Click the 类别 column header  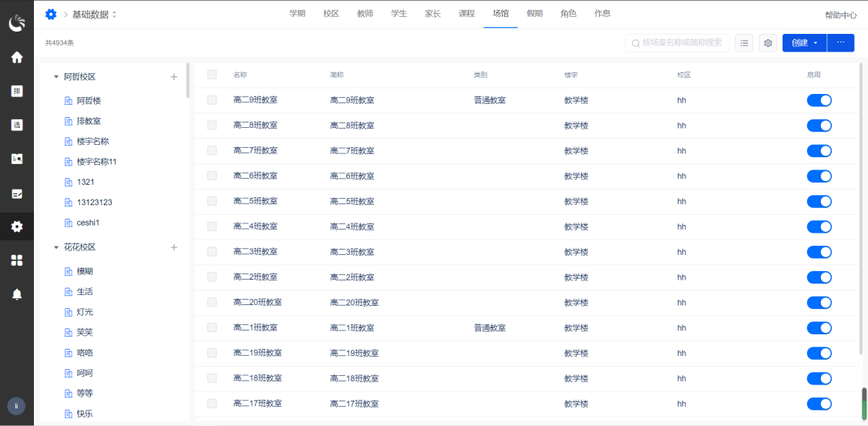[x=480, y=75]
